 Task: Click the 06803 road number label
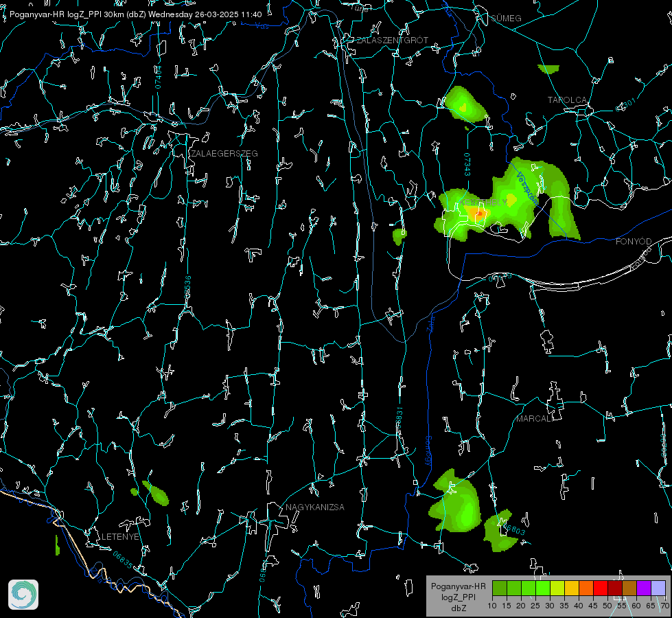click(x=514, y=530)
